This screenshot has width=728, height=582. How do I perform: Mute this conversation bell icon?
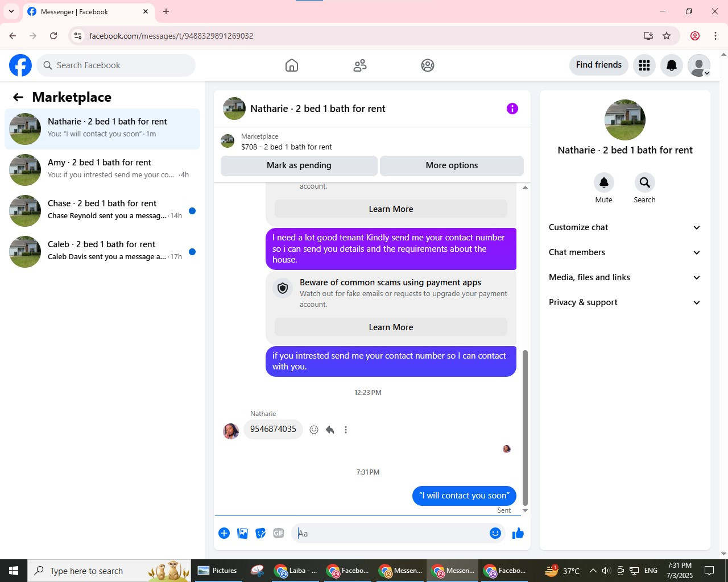604,182
